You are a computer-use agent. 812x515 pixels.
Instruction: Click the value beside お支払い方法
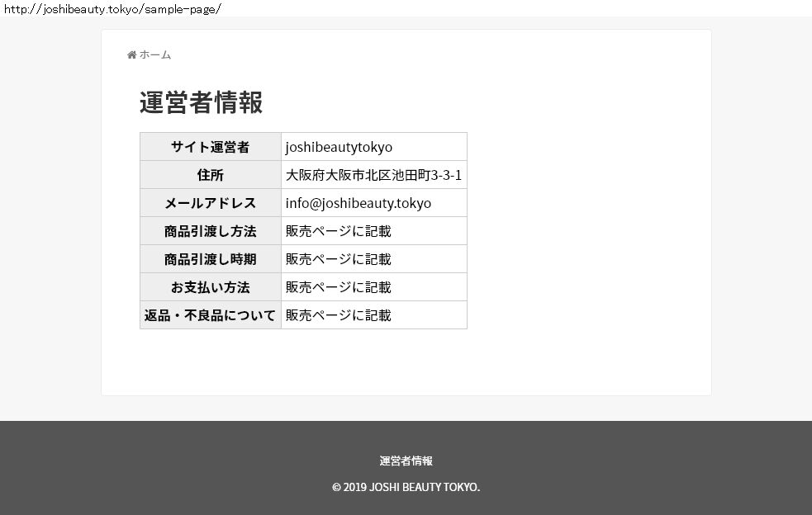339,287
